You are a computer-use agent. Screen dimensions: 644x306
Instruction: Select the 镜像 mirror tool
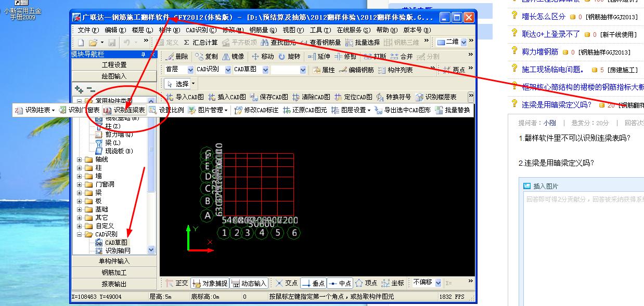click(x=233, y=57)
